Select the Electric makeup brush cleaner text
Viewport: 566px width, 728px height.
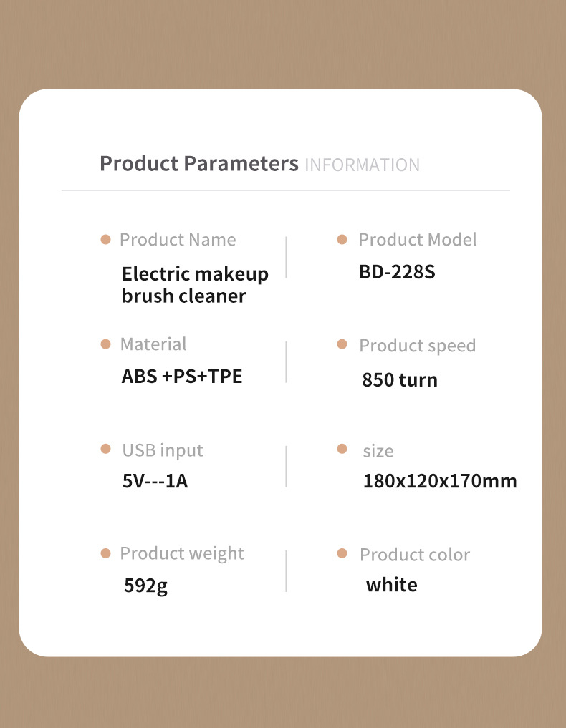[195, 285]
